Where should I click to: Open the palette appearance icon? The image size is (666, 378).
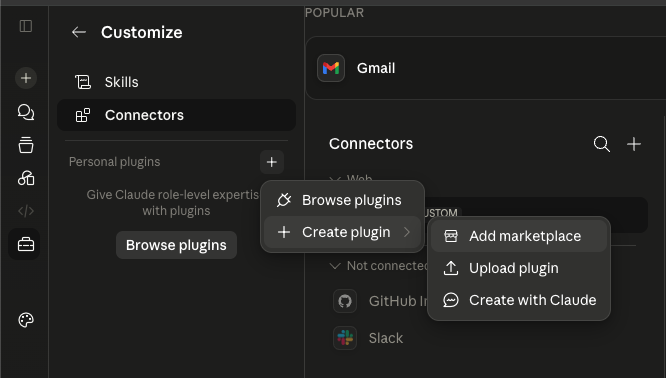tap(26, 320)
